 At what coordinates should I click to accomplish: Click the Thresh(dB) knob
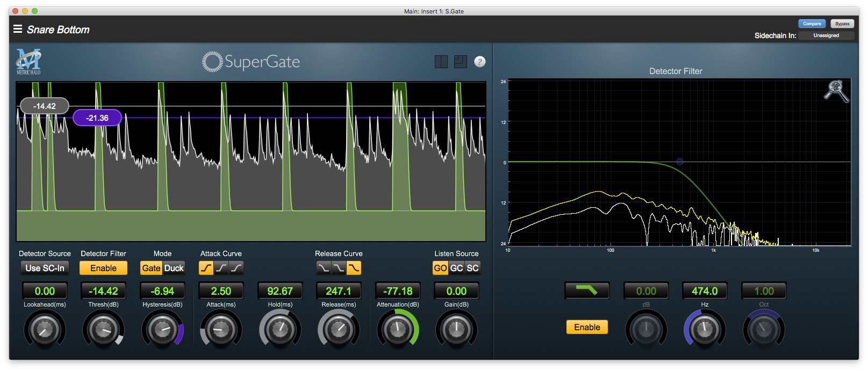click(103, 330)
